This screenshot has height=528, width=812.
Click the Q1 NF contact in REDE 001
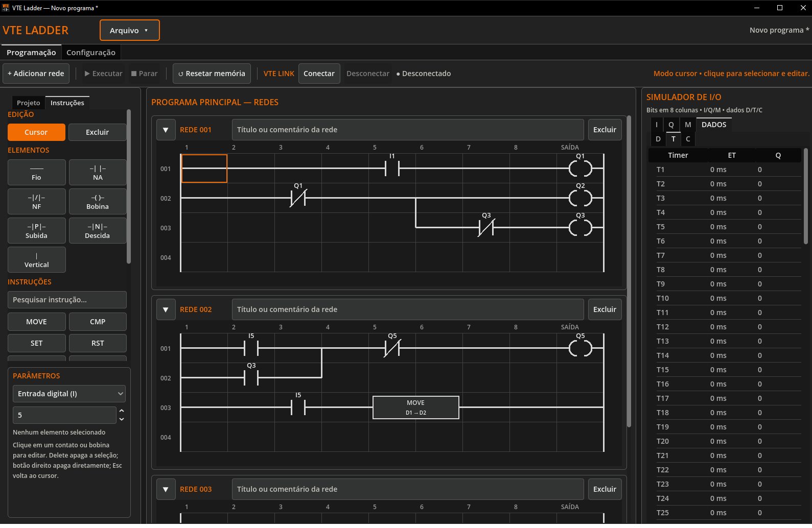(x=298, y=198)
